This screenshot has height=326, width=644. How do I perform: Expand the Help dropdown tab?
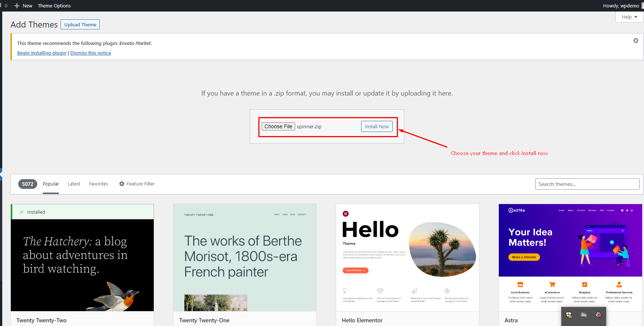(629, 17)
